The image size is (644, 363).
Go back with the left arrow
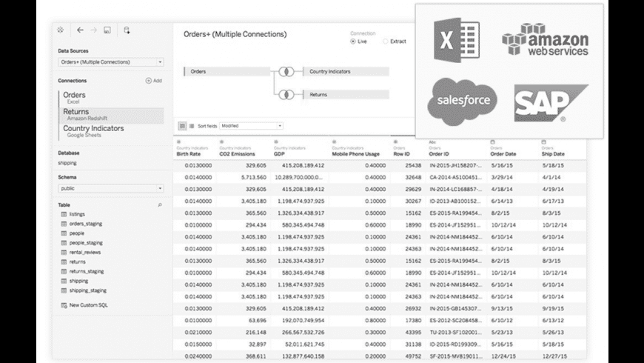click(x=80, y=30)
